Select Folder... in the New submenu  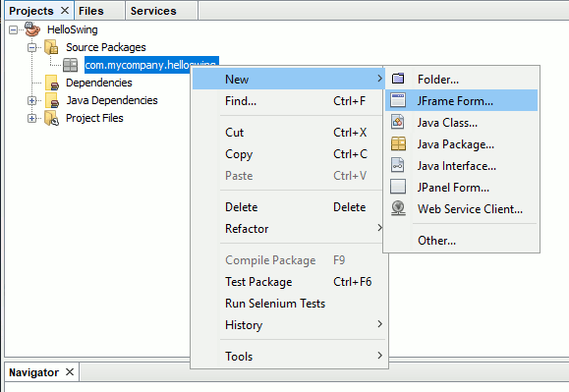point(461,79)
